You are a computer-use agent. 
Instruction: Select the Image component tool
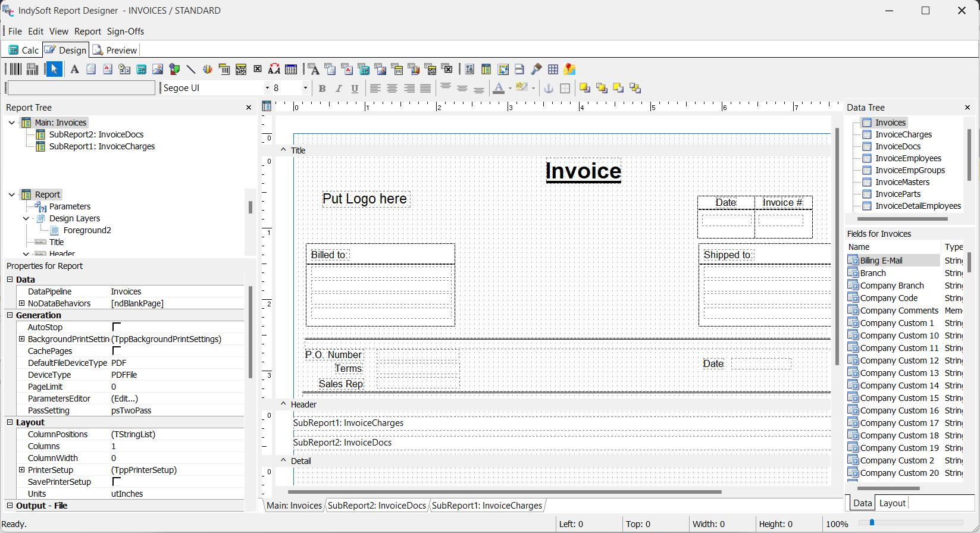point(158,70)
